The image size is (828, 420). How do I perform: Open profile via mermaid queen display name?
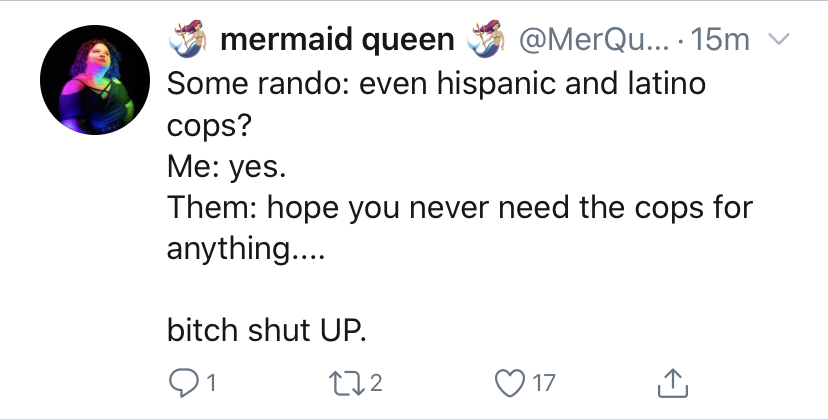click(337, 40)
